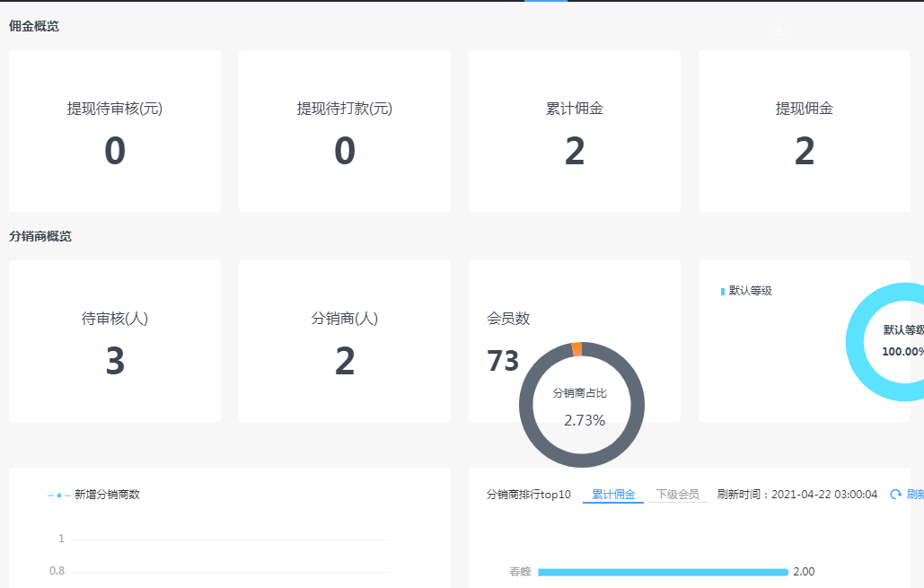924x588 pixels.
Task: Open the 提现佣金 summary card
Action: coord(804,131)
